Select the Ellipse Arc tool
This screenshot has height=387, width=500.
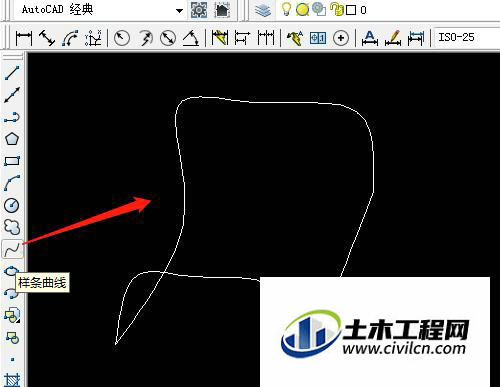[x=11, y=293]
